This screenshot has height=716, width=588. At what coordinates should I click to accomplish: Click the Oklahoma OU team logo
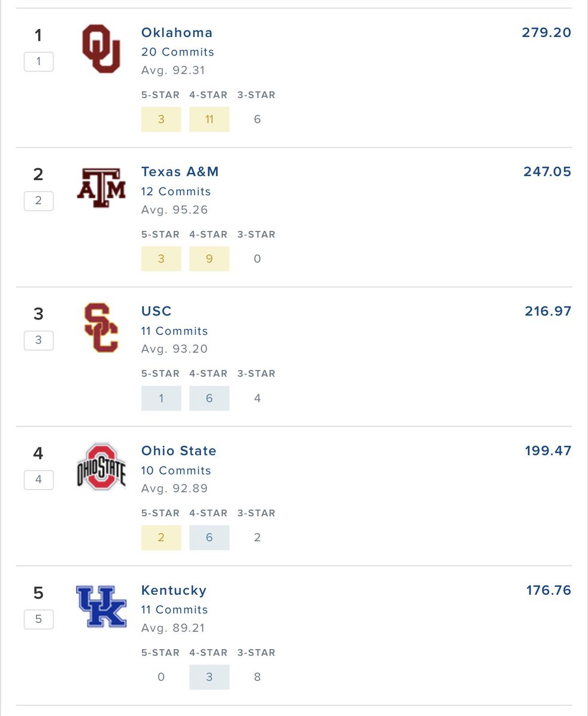[101, 49]
